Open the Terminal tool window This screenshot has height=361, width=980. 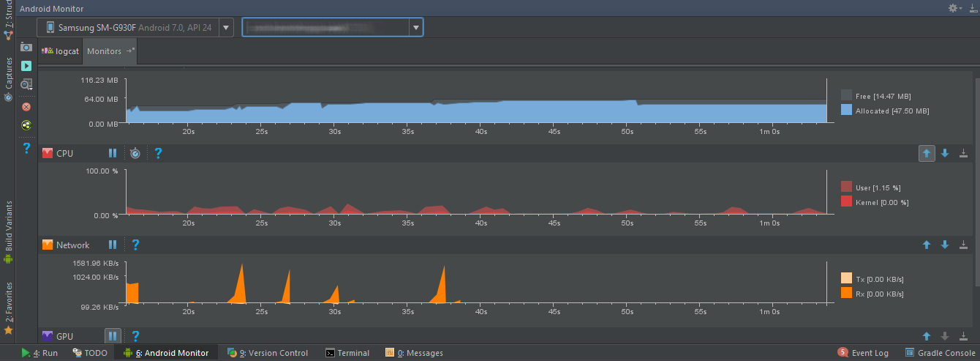coord(347,353)
